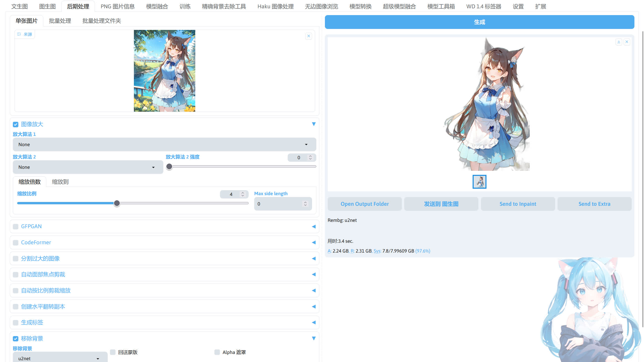The width and height of the screenshot is (644, 362).
Task: Check the Alpha 遮罩 option
Action: click(x=217, y=352)
